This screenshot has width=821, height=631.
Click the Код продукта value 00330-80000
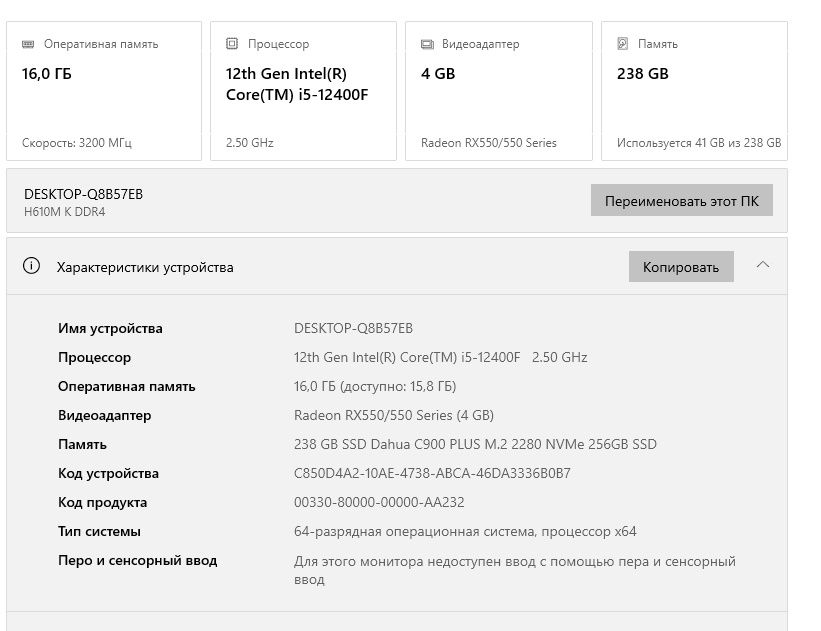pyautogui.click(x=379, y=503)
